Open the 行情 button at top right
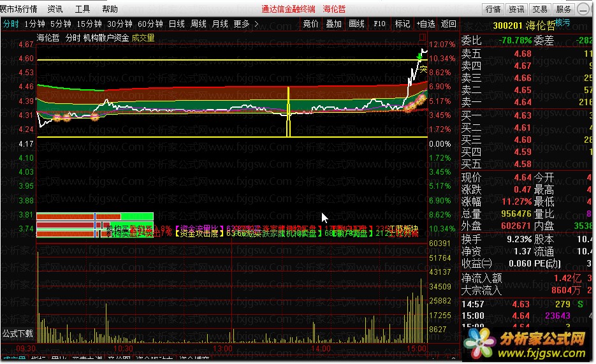The height and width of the screenshot is (364, 596). click(x=493, y=9)
